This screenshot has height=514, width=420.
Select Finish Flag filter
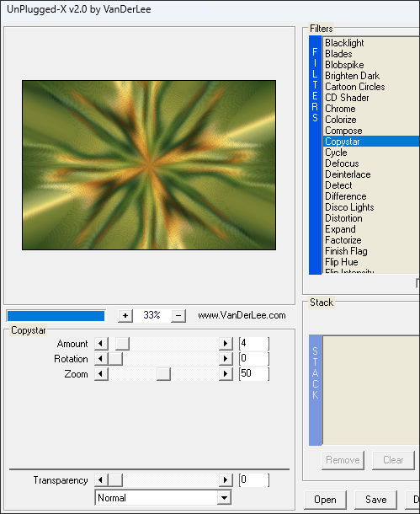(371, 251)
